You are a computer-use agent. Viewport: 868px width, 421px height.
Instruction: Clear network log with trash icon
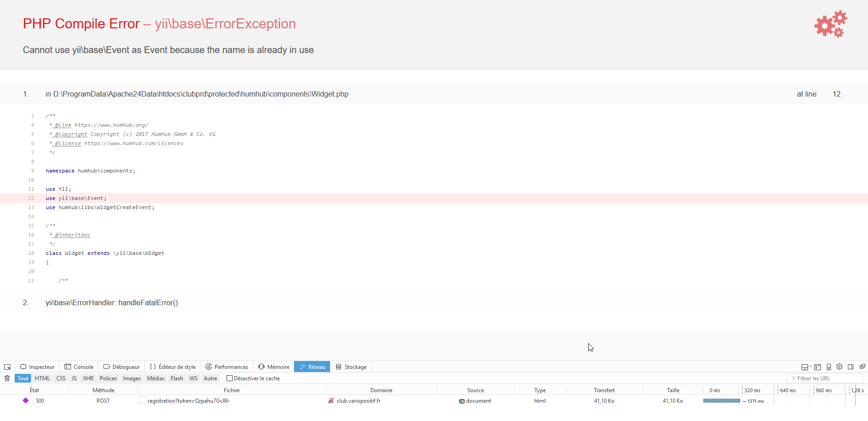(x=7, y=378)
